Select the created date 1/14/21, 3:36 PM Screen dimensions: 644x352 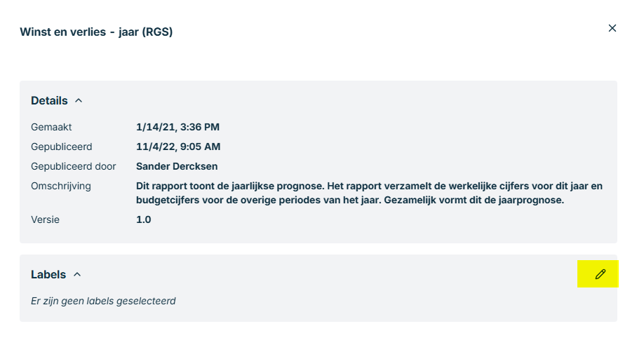pyautogui.click(x=177, y=127)
